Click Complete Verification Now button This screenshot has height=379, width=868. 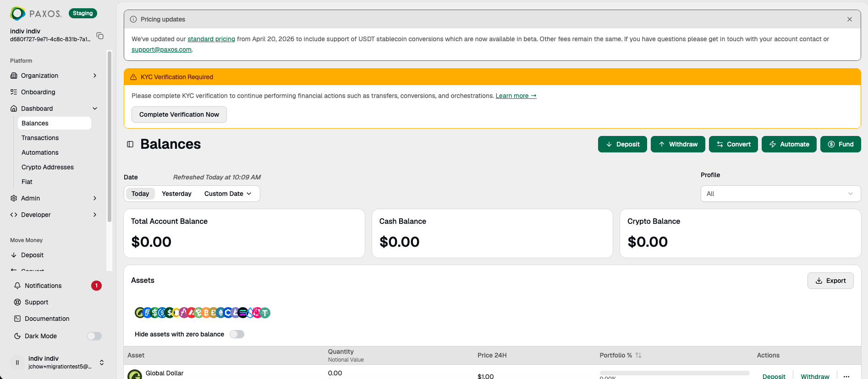pos(179,114)
